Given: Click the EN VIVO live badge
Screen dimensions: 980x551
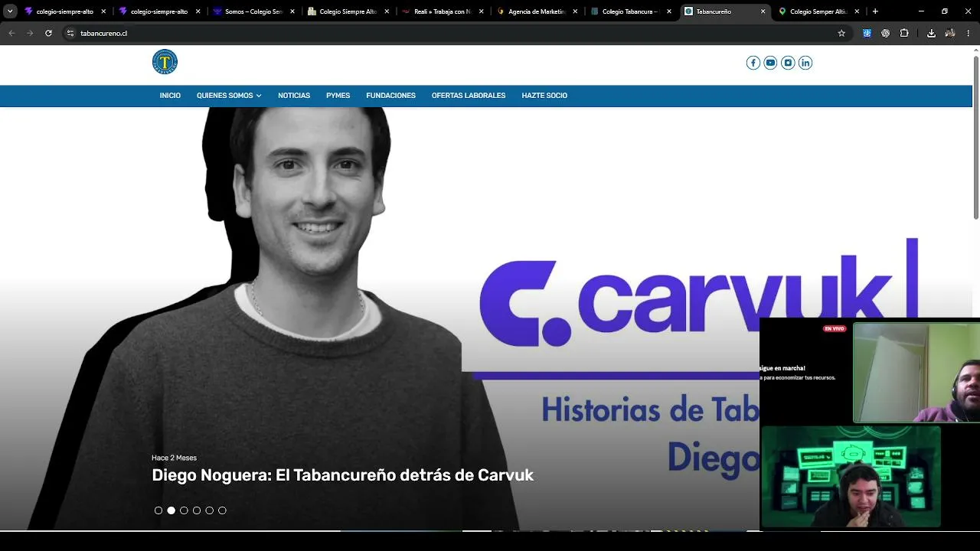Looking at the screenshot, I should (x=834, y=329).
